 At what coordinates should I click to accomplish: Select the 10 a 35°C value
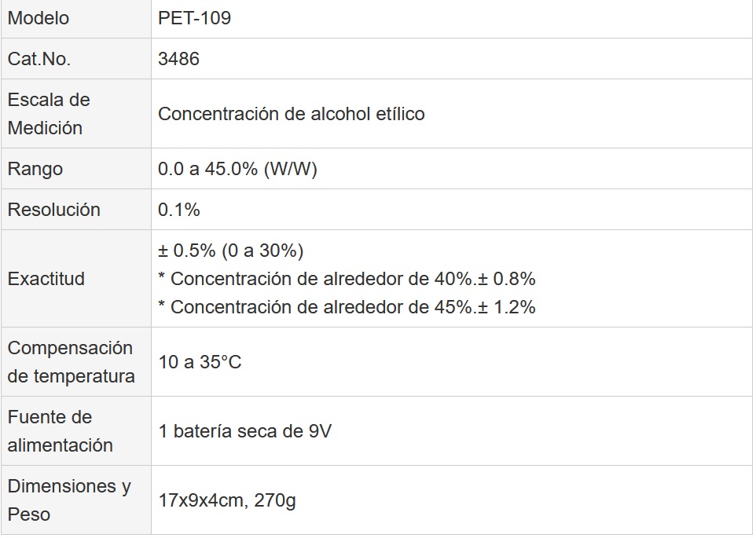click(x=200, y=362)
